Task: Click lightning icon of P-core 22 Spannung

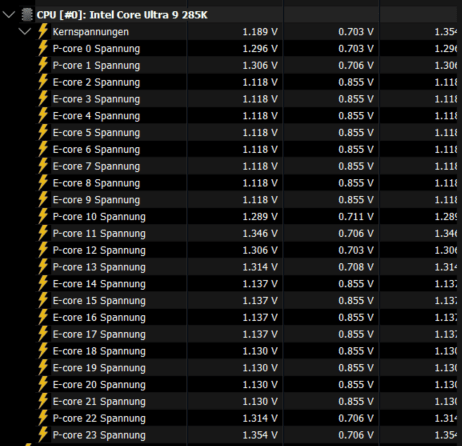Action: click(43, 418)
